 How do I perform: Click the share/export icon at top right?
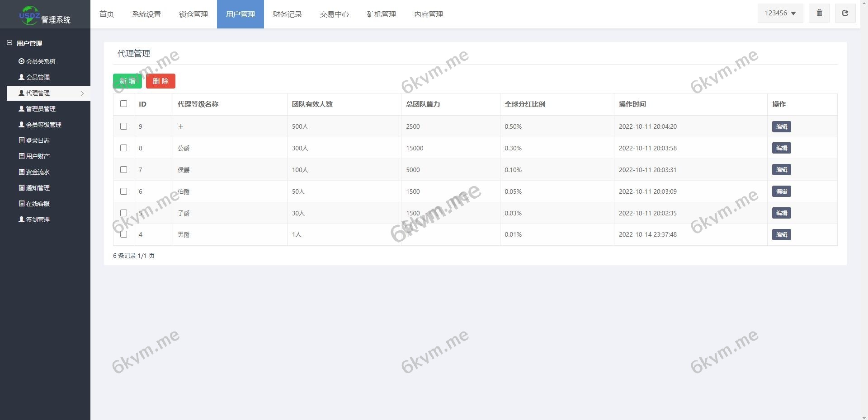845,13
